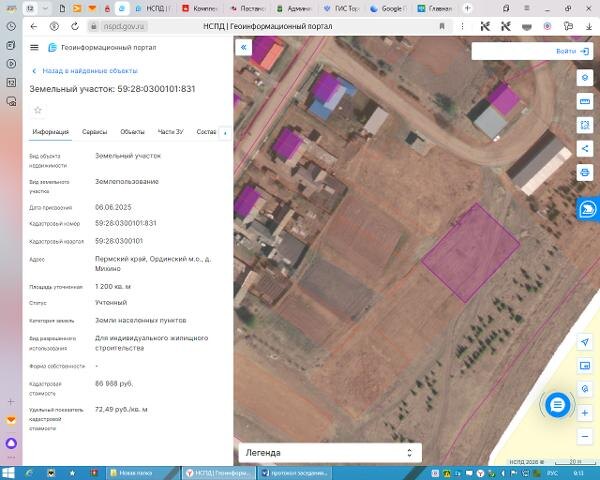Open the map layers tool
This screenshot has width=600, height=480.
(585, 78)
